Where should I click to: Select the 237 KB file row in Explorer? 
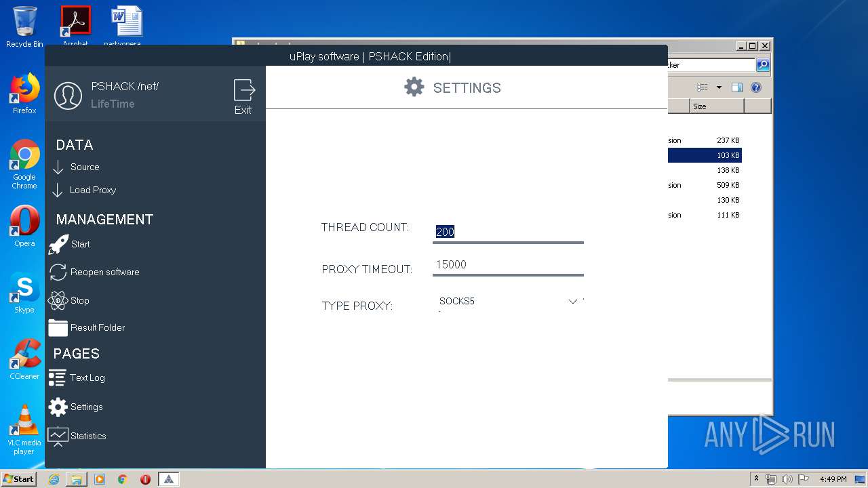click(705, 141)
